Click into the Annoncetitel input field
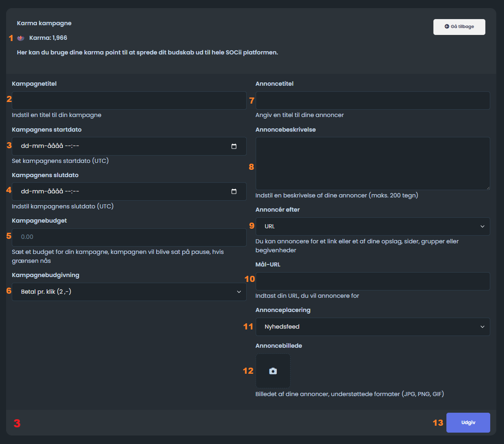The width and height of the screenshot is (504, 444). pyautogui.click(x=373, y=100)
